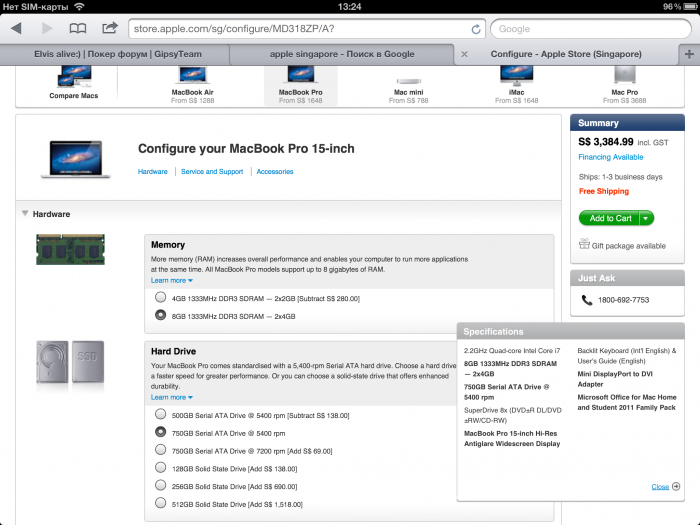700x525 pixels.
Task: Select 500GB Serial ATA 5400 rpm drive
Action: tap(161, 414)
